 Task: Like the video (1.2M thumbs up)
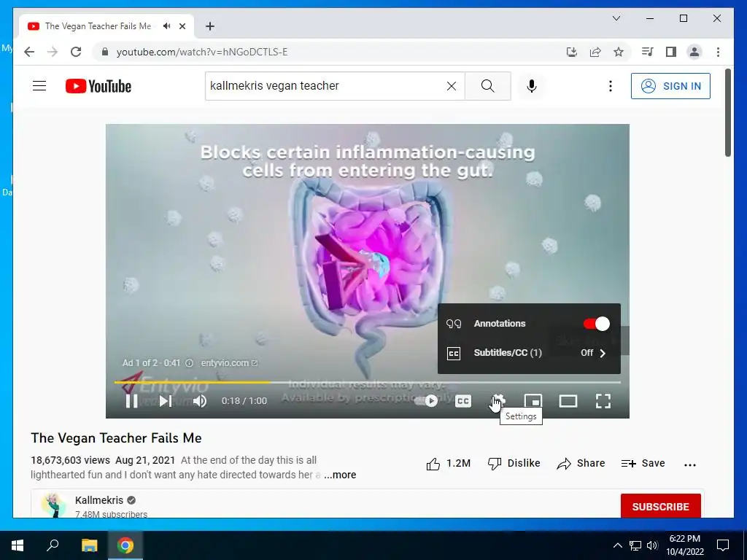coord(448,463)
